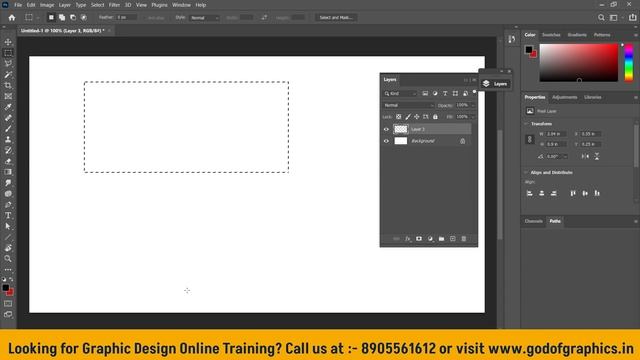
Task: Flip vertical in the Transform section
Action: (x=597, y=156)
